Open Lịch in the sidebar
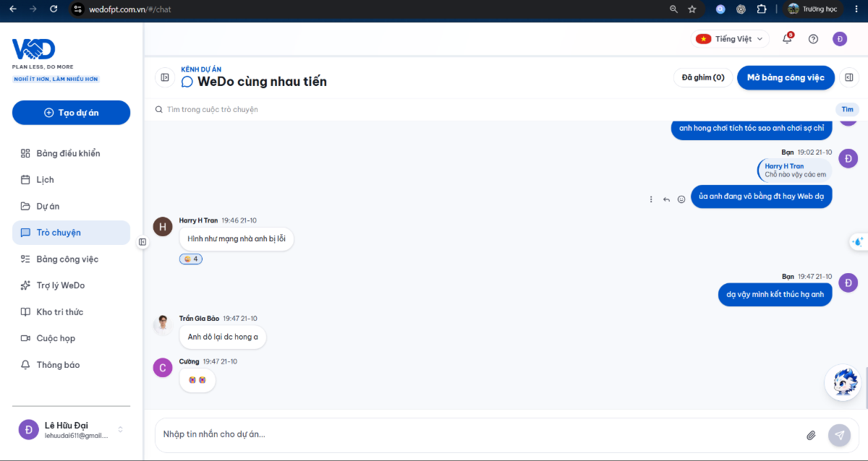The height and width of the screenshot is (461, 868). pos(71,180)
